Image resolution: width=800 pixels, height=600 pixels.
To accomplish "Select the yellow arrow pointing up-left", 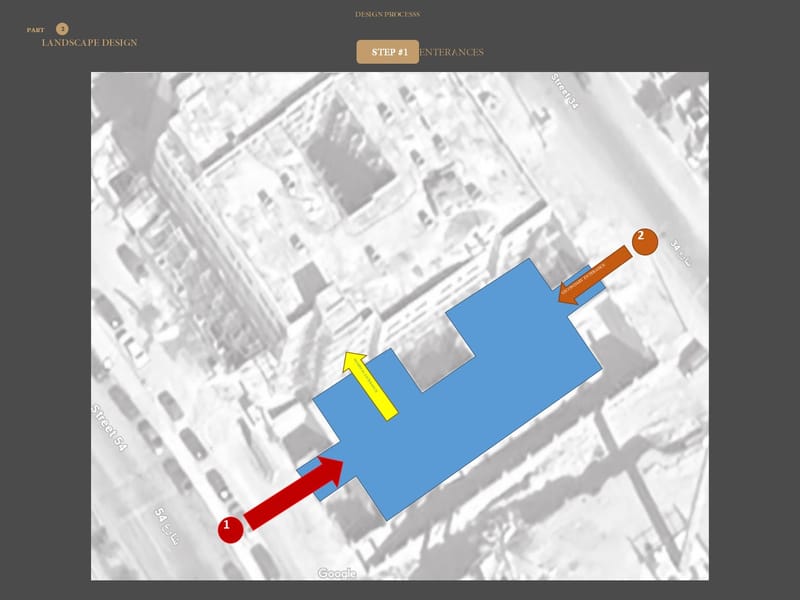I will point(370,384).
